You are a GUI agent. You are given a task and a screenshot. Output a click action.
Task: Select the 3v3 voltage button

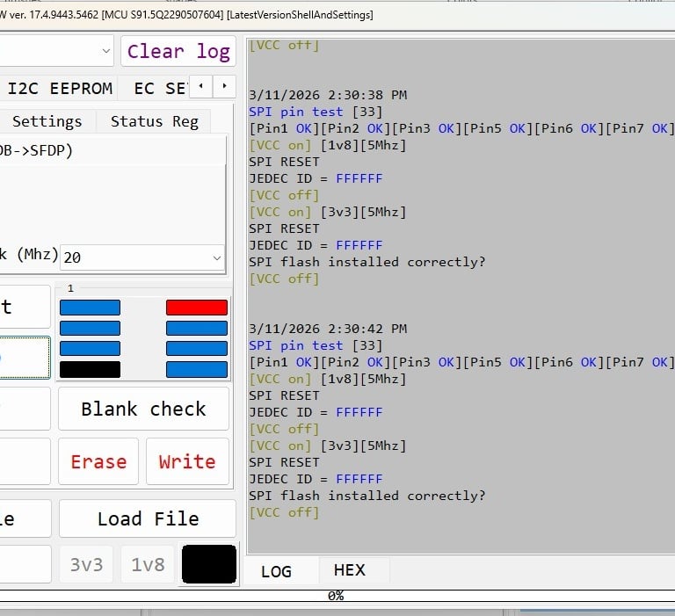(x=86, y=564)
